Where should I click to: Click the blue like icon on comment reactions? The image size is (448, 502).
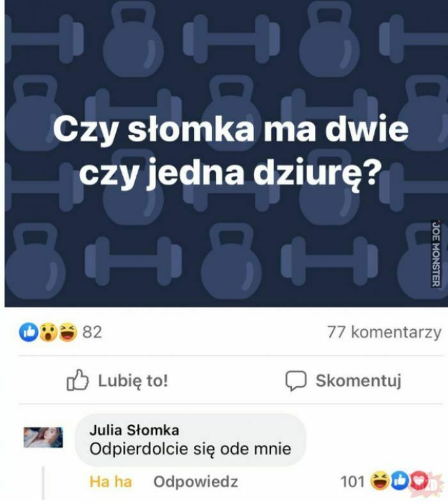pos(399,480)
